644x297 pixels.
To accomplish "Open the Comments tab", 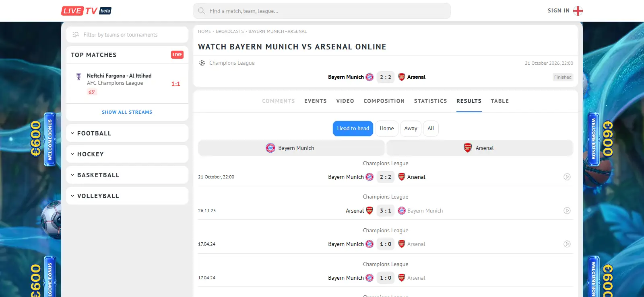I will 279,101.
